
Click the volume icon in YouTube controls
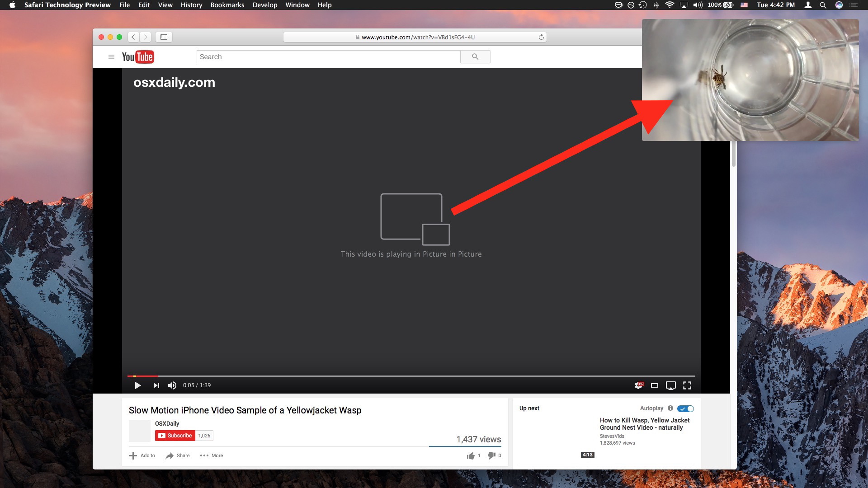point(172,385)
